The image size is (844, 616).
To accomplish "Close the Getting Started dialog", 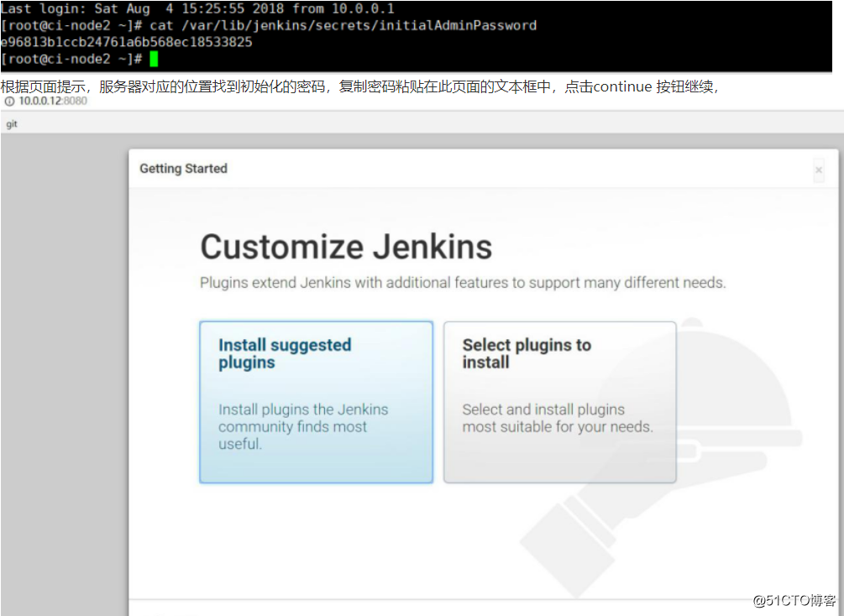I will 819,170.
